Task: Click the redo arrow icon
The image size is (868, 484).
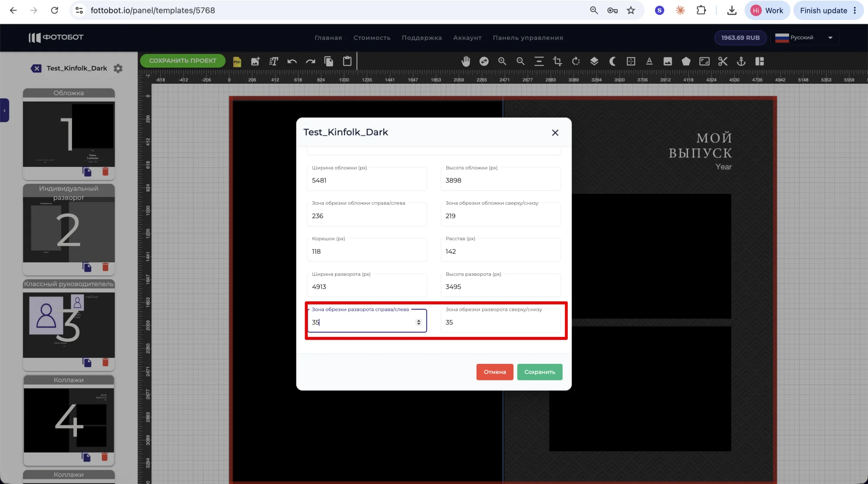Action: pyautogui.click(x=310, y=62)
